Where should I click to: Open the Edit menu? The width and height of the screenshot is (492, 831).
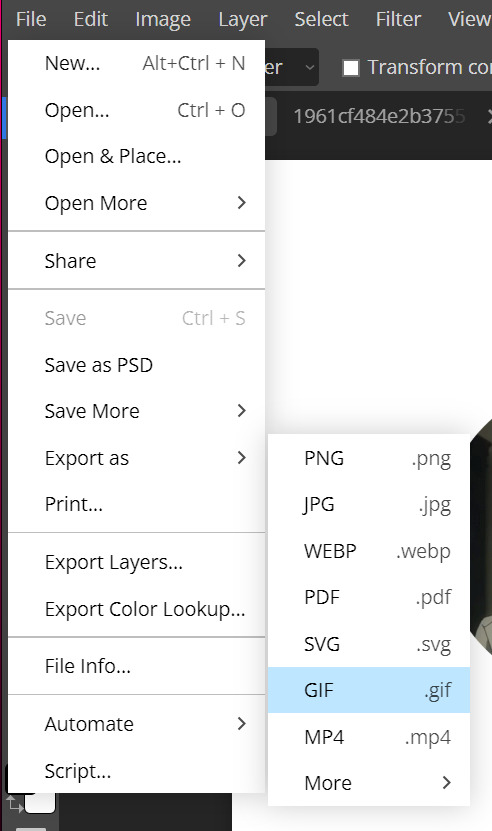pyautogui.click(x=91, y=19)
